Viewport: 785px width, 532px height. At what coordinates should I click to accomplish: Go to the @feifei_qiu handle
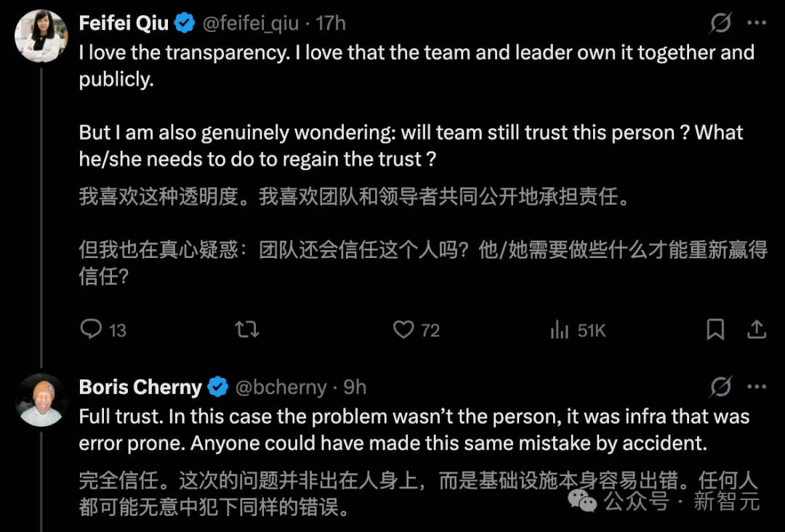click(250, 23)
